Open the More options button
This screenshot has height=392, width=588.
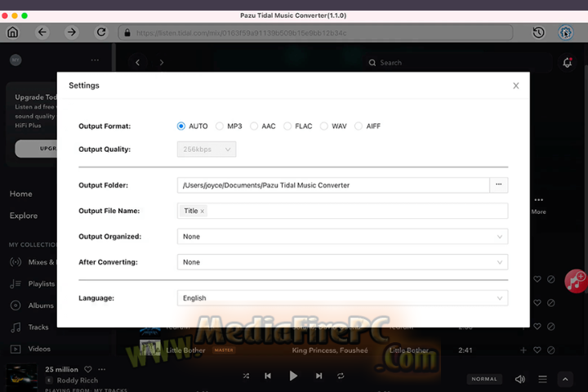pos(538,205)
